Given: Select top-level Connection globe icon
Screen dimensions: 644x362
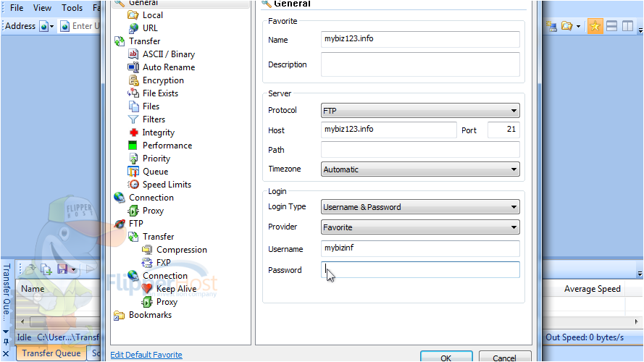Looking at the screenshot, I should (120, 198).
